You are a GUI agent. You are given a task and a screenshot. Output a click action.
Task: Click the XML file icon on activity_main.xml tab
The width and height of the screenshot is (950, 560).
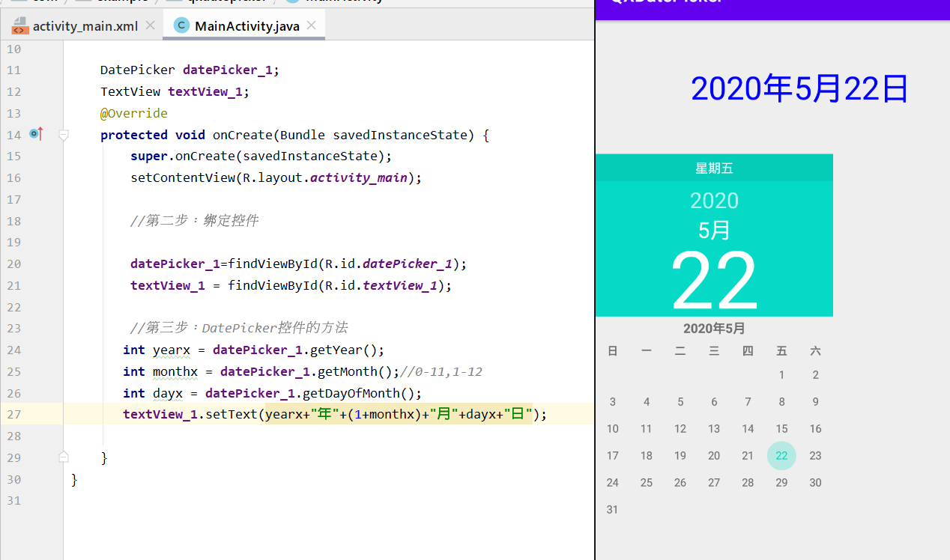pos(19,25)
